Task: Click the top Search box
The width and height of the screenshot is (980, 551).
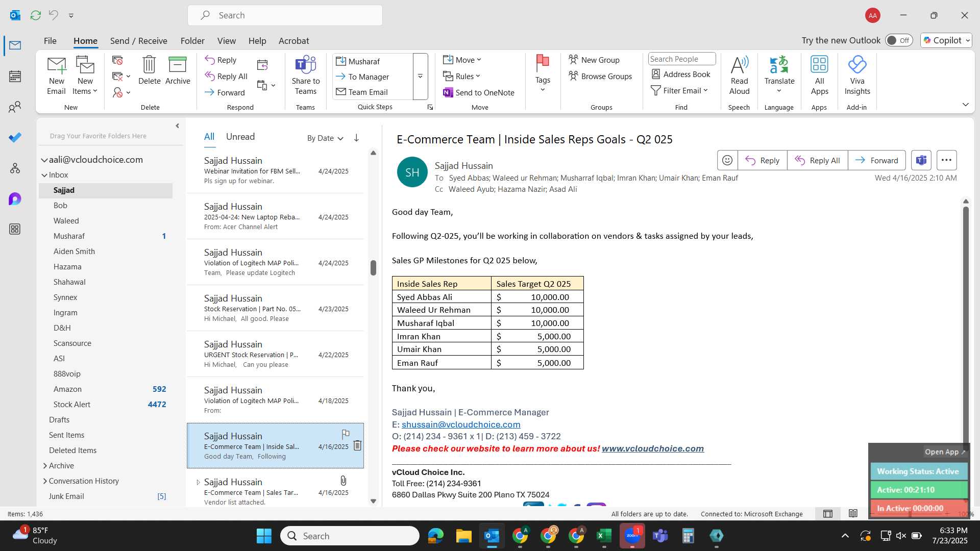Action: (285, 15)
